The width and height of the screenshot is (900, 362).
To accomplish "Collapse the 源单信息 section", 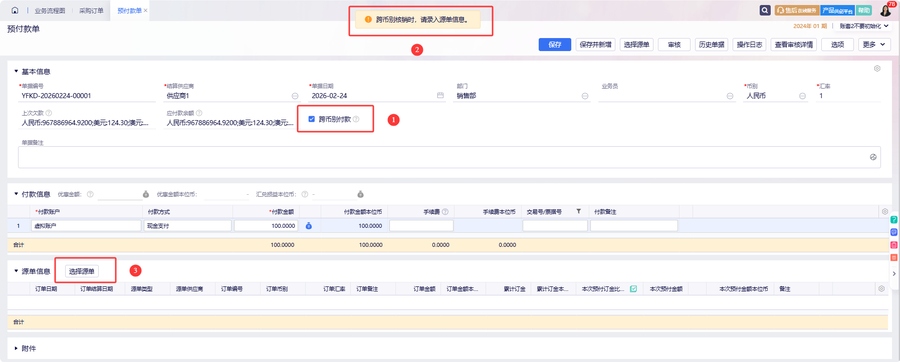I will click(x=16, y=271).
